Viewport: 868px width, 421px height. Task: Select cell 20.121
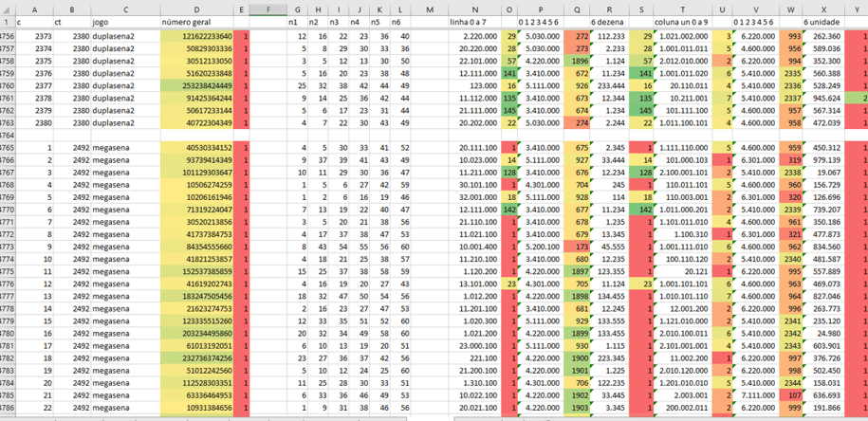[683, 271]
